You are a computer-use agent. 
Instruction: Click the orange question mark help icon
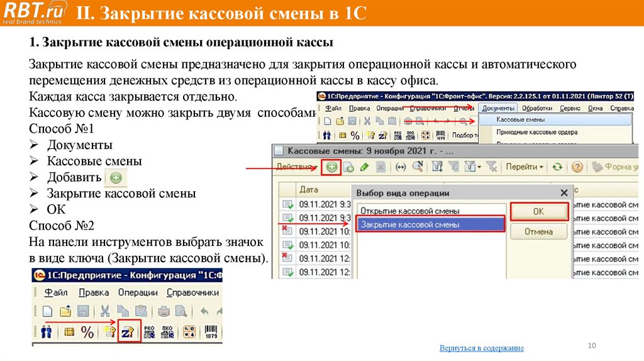577,167
